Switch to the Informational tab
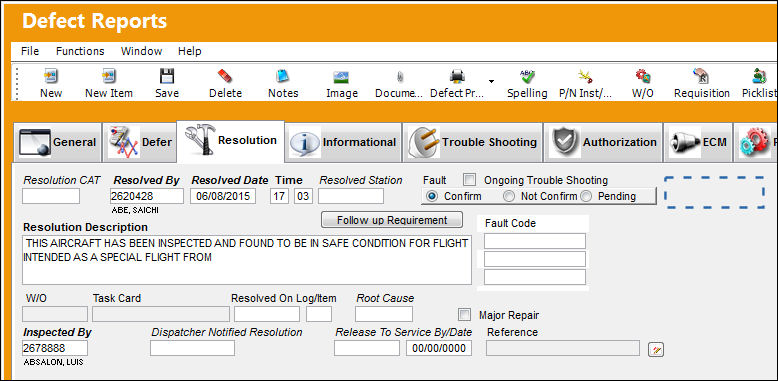The width and height of the screenshot is (778, 381). [x=343, y=142]
